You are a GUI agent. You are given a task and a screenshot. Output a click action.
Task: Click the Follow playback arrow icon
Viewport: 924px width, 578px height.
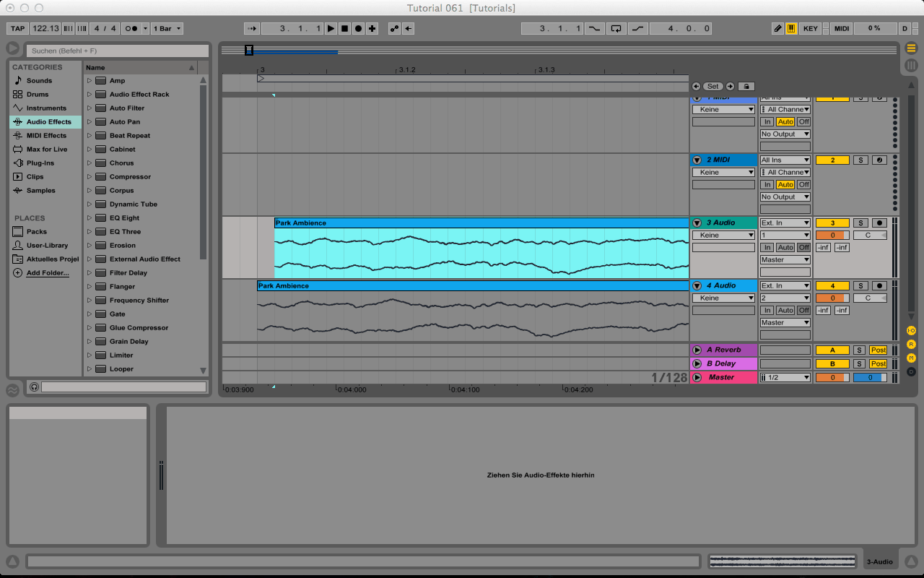tap(251, 29)
